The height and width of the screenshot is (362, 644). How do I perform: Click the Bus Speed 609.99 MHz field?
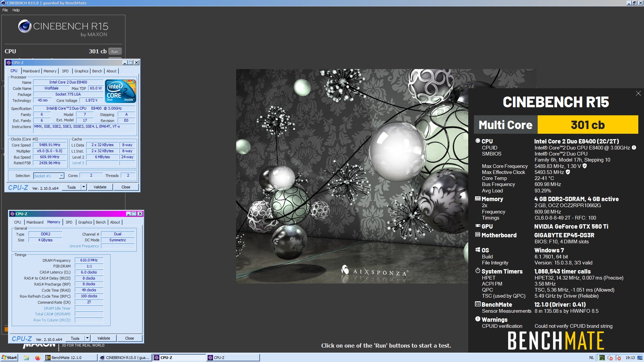click(x=50, y=157)
